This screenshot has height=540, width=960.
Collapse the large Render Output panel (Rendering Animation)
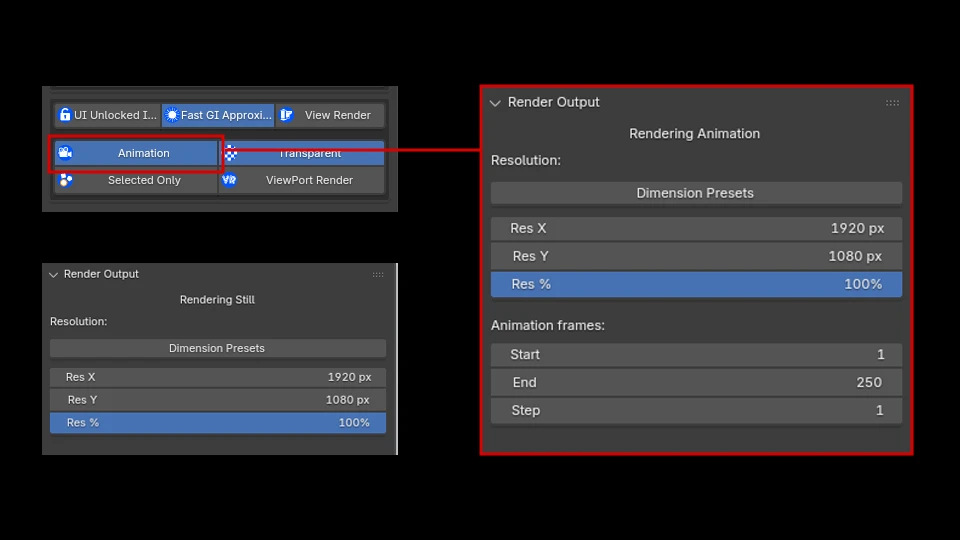[495, 103]
